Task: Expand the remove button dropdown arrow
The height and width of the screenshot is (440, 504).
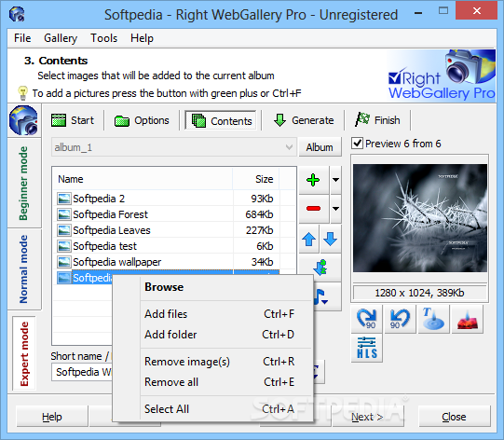Action: pos(336,209)
